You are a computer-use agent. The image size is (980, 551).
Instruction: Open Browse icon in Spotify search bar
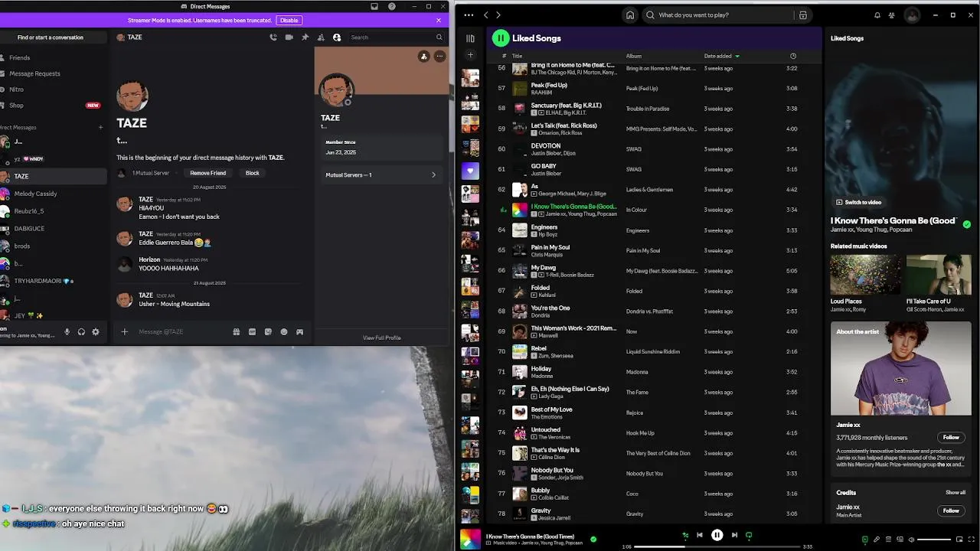[802, 15]
